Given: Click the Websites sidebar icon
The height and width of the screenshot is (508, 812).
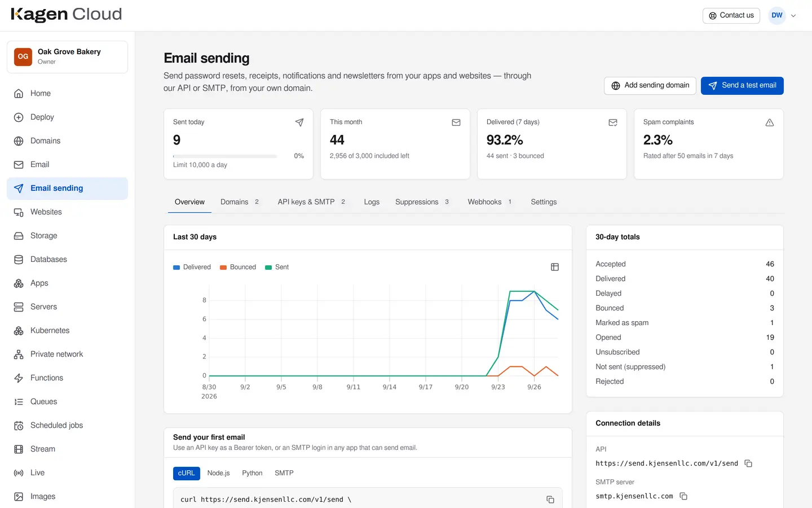Looking at the screenshot, I should point(19,212).
